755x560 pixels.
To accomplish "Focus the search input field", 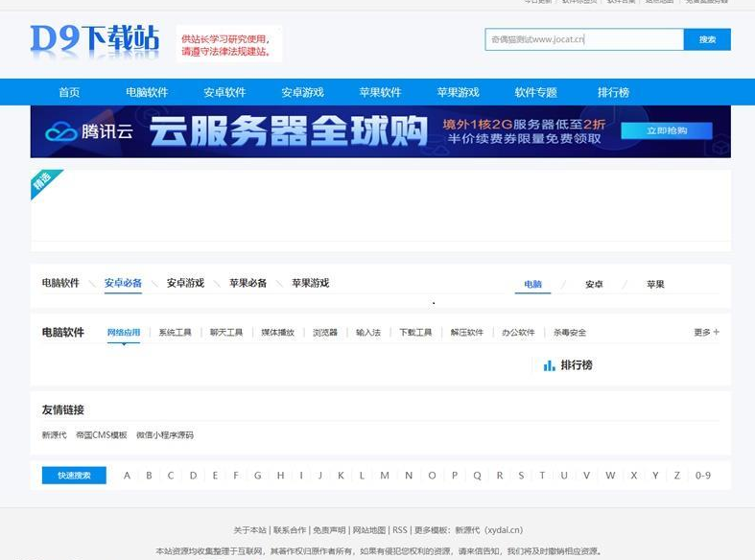I will 584,39.
